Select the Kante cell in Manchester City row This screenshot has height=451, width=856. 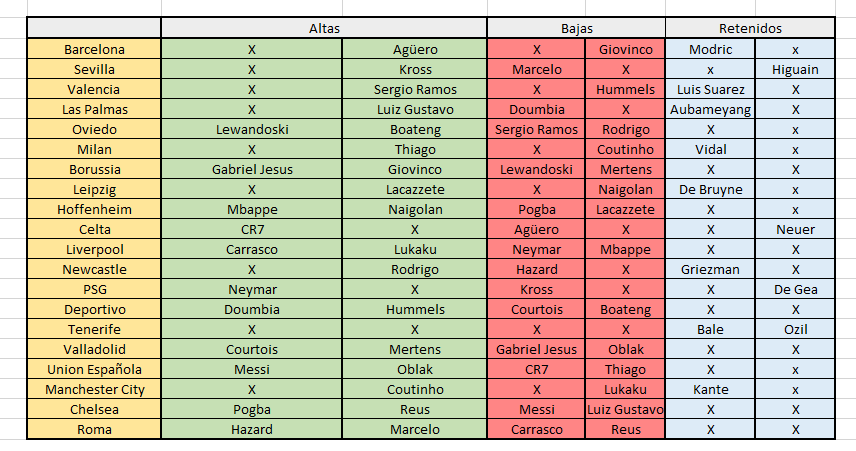click(x=710, y=389)
